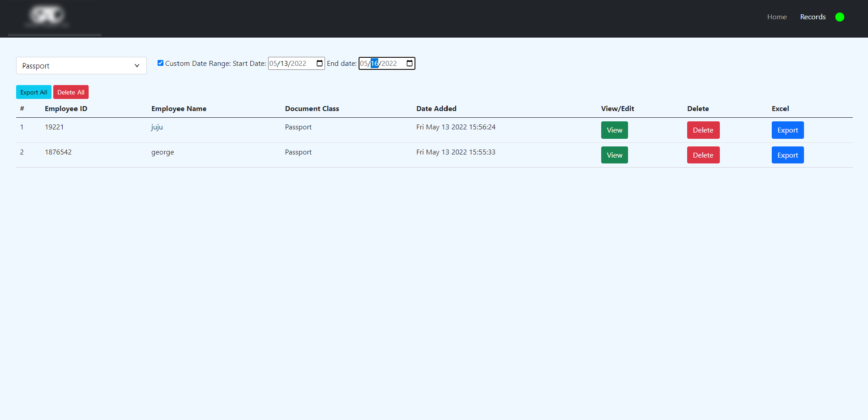Image resolution: width=868 pixels, height=420 pixels.
Task: Click the green status indicator
Action: (x=840, y=17)
